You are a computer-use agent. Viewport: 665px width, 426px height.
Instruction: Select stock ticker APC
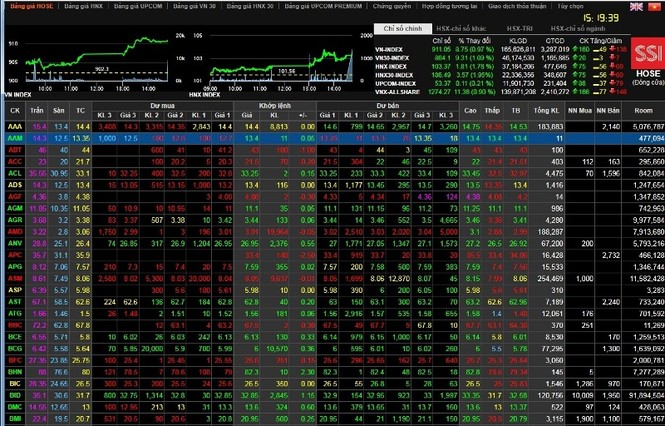tap(15, 255)
